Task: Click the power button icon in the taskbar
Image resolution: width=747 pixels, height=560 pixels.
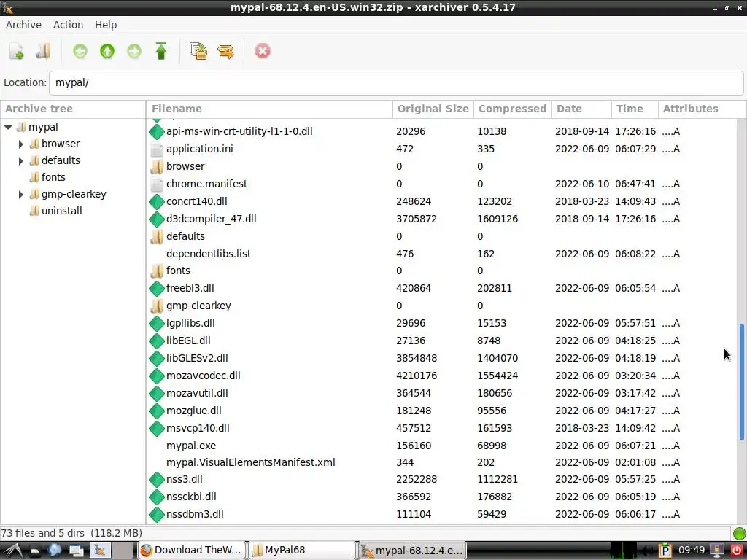Action: pyautogui.click(x=738, y=551)
